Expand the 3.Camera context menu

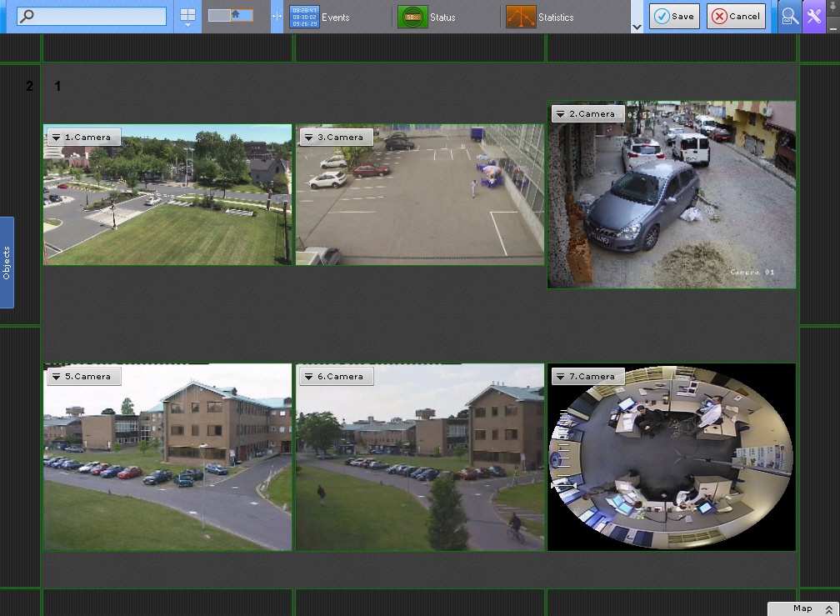pos(307,138)
